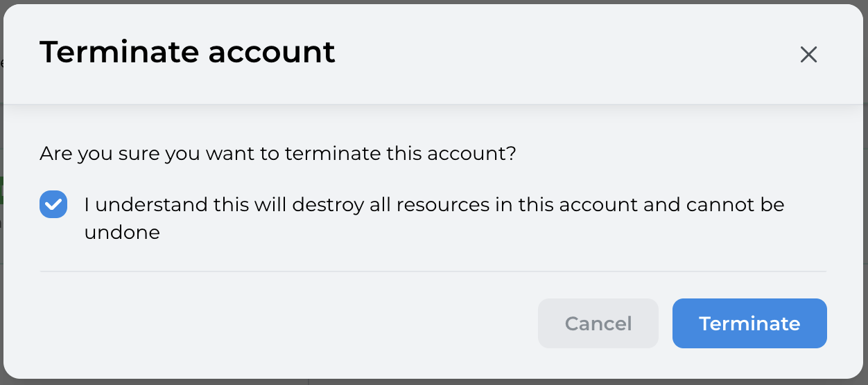
Task: Dismiss the dialog using the X icon
Action: click(808, 55)
